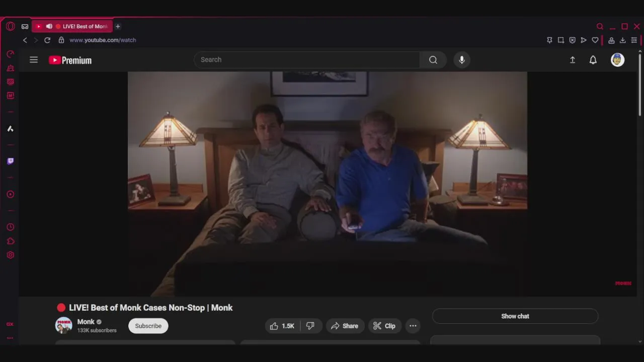Select the LIVE! Best of Monk tab
Image resolution: width=644 pixels, height=362 pixels.
tap(72, 26)
